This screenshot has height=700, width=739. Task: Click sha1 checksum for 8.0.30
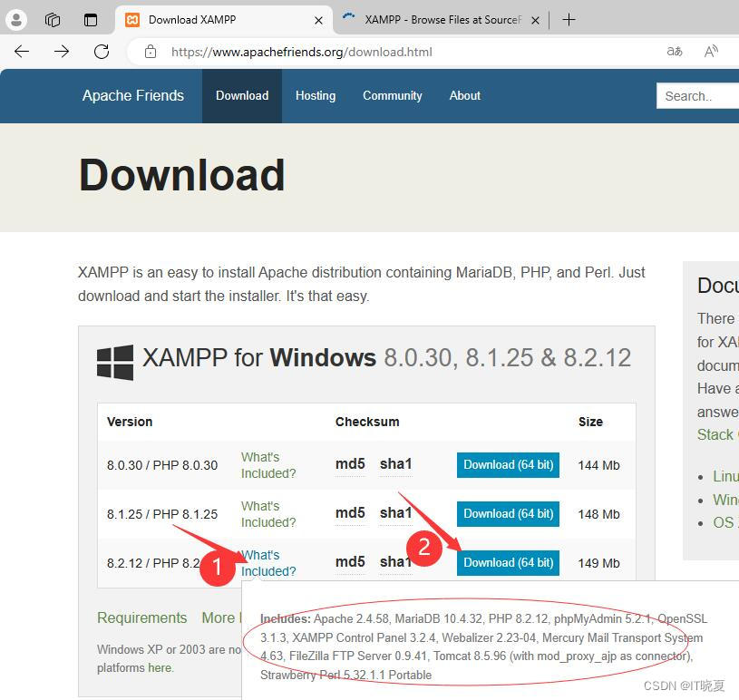[396, 464]
